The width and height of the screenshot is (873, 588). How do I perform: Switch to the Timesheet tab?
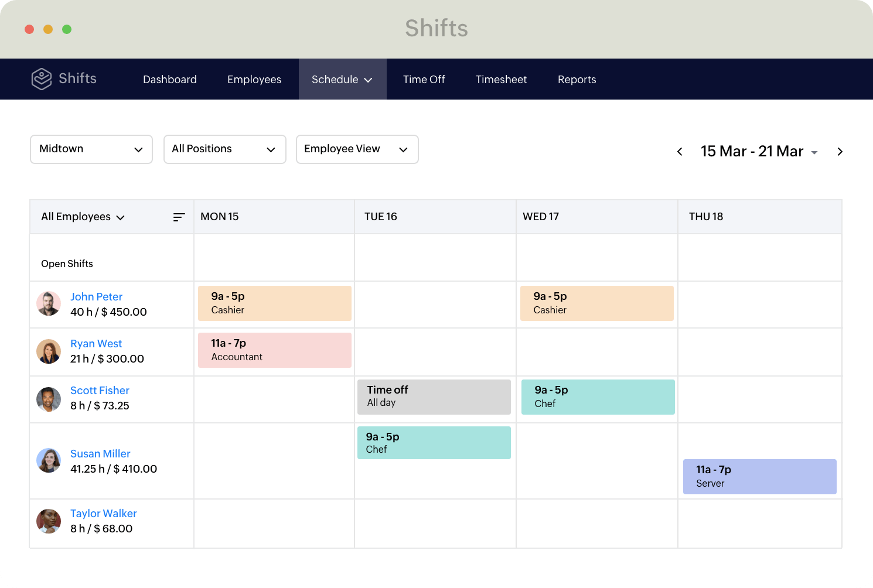tap(501, 79)
